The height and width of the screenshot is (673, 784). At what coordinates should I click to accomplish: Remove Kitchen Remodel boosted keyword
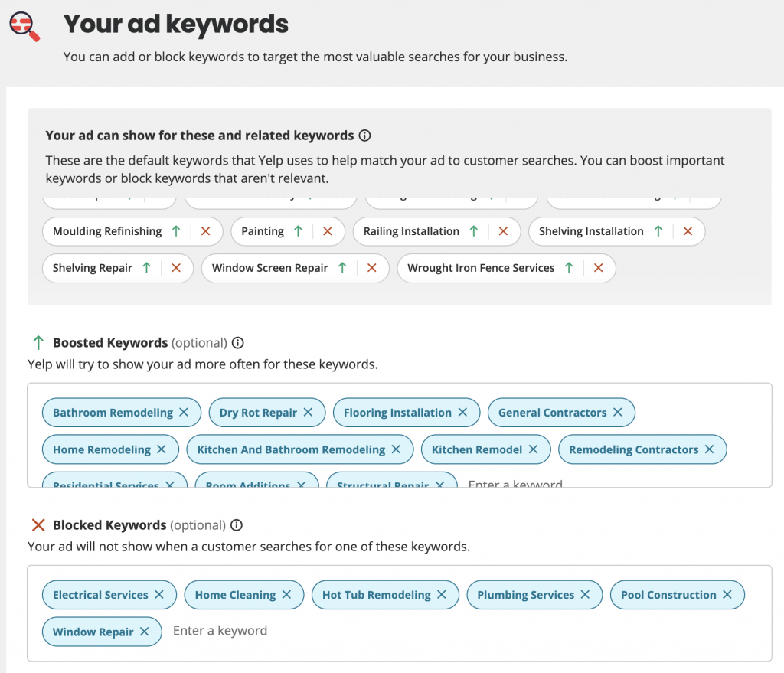click(533, 449)
